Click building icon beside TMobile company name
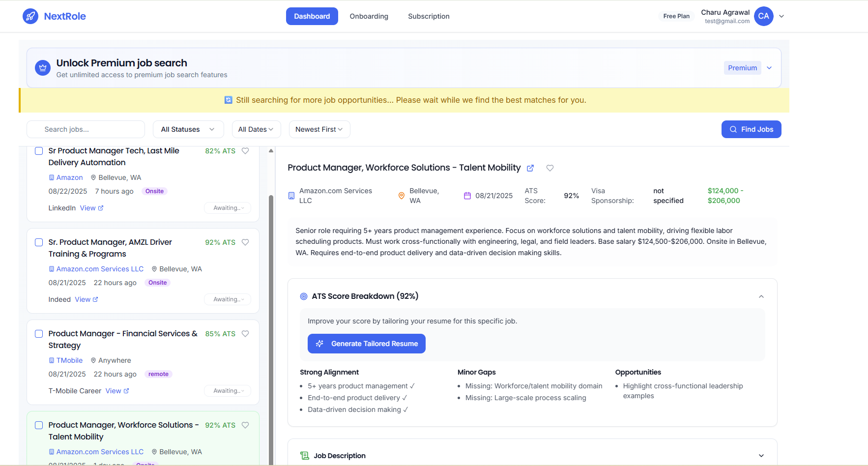 [52, 360]
